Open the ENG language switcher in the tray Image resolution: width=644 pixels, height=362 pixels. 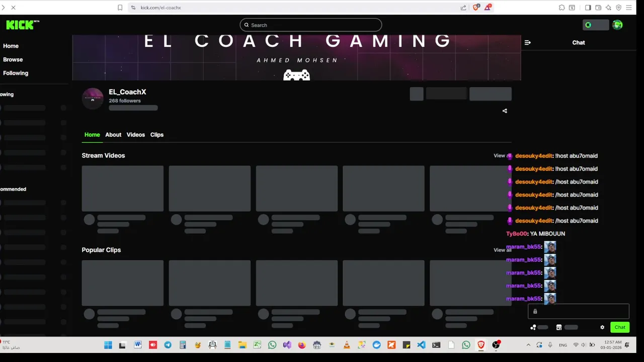click(x=563, y=345)
